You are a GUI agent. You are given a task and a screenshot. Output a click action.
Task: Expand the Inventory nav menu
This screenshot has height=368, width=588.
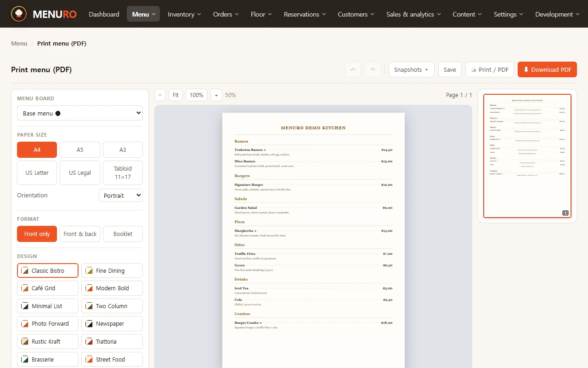[184, 14]
